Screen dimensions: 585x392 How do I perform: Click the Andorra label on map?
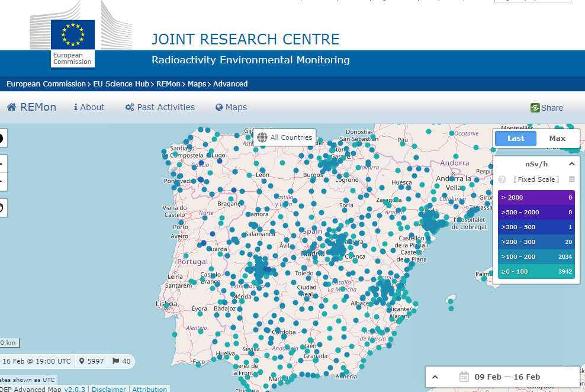454,163
